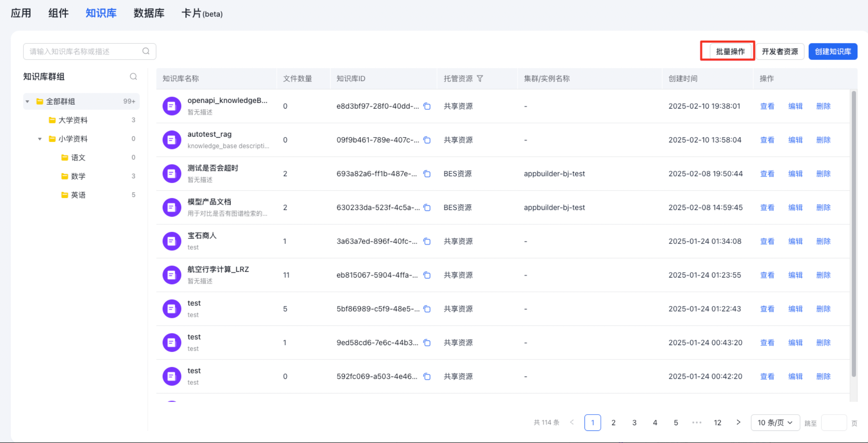Click the purple icon of autotest_rag
The image size is (868, 443).
[172, 140]
